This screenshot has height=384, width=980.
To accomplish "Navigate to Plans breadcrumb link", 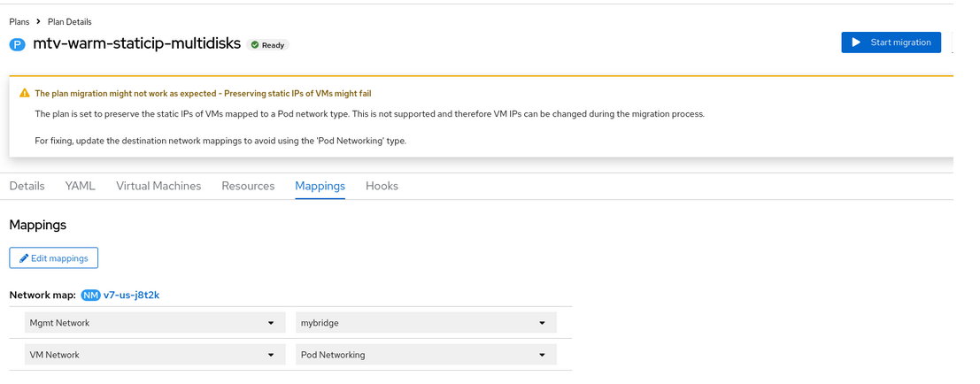I will pos(19,21).
